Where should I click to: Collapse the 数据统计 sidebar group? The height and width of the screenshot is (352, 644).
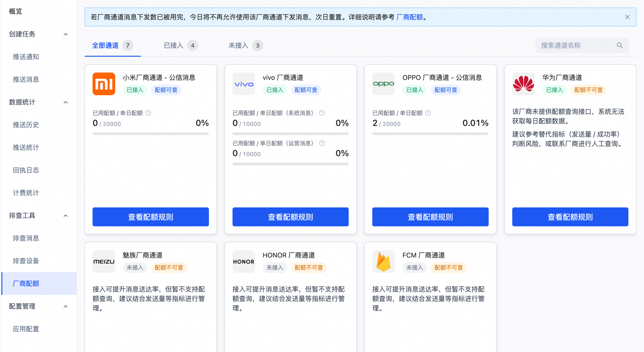coord(65,102)
